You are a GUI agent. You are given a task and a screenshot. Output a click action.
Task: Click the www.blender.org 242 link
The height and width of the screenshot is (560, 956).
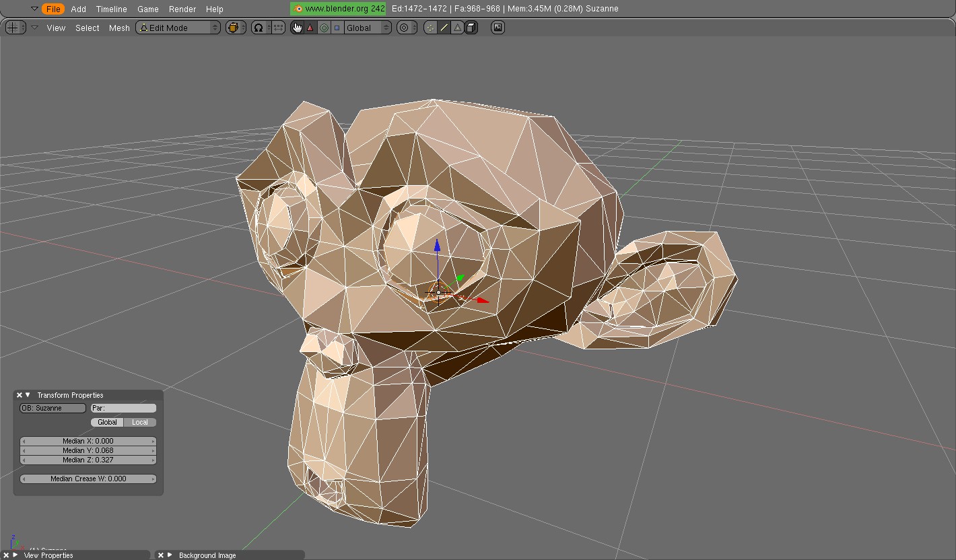click(x=339, y=9)
